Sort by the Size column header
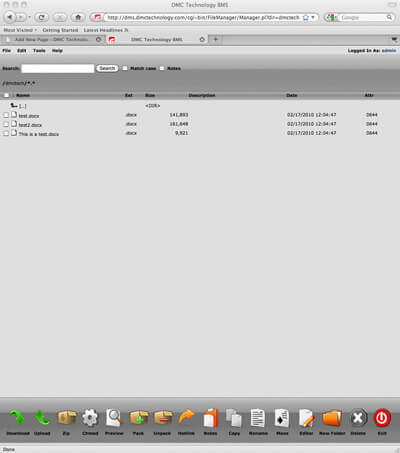Viewport: 400px width, 453px height. click(x=150, y=95)
